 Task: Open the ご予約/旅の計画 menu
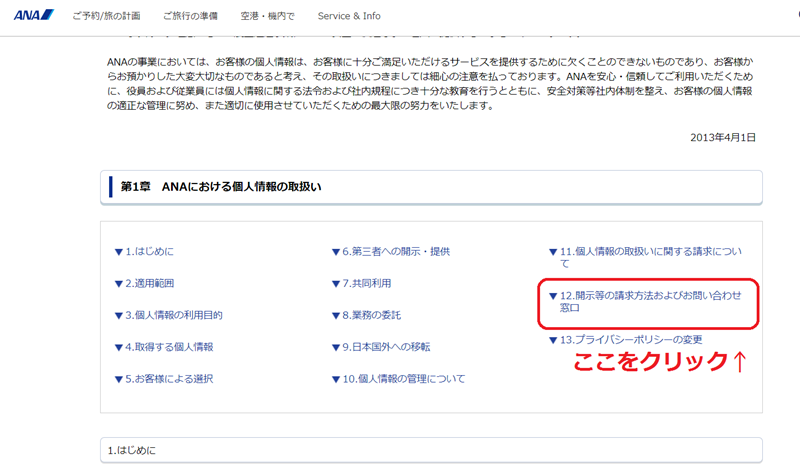coord(106,16)
